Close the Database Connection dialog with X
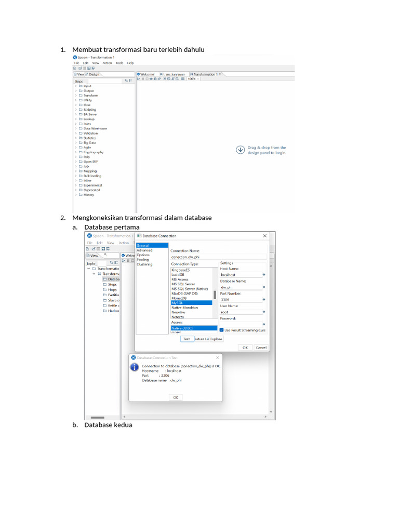This screenshot has width=399, height=532. click(264, 236)
